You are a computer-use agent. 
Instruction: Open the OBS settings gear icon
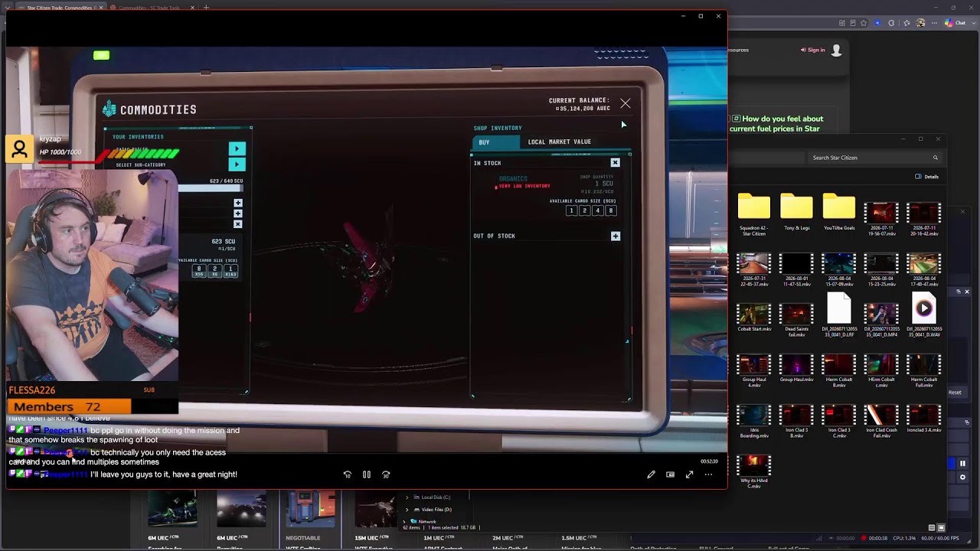[x=963, y=477]
